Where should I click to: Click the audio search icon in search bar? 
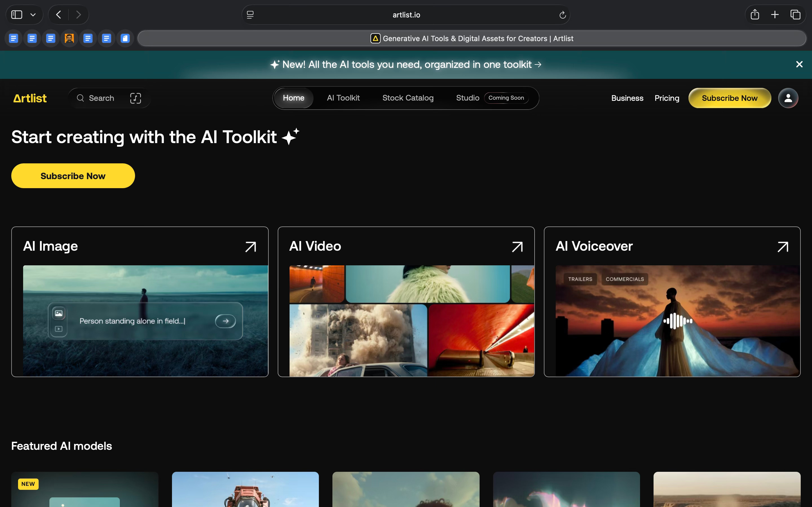pos(136,98)
